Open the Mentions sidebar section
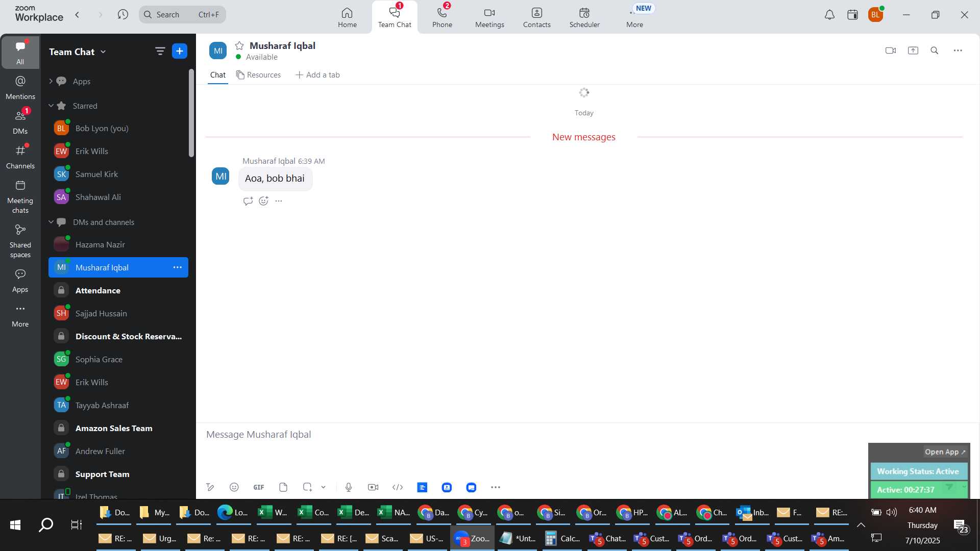 click(x=20, y=88)
